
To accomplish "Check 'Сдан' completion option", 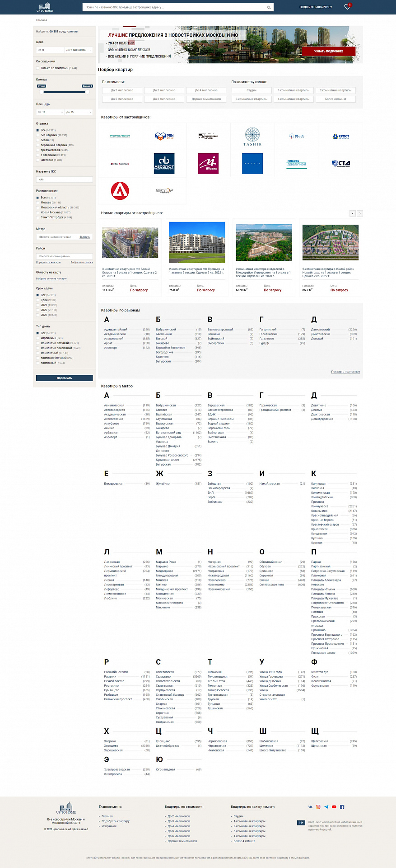I will click(x=38, y=300).
